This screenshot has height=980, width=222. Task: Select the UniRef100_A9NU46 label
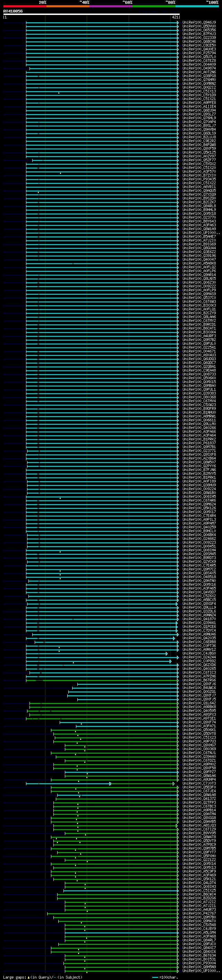pos(199,634)
